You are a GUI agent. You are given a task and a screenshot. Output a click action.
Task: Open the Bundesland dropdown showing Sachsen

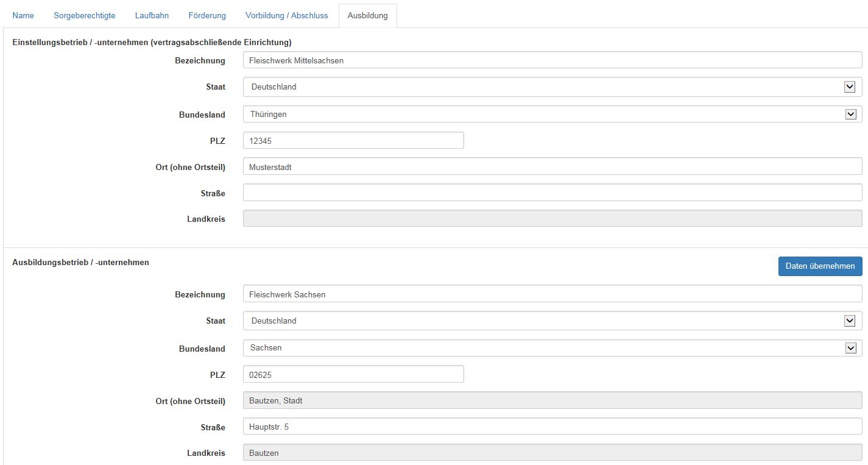pos(552,347)
